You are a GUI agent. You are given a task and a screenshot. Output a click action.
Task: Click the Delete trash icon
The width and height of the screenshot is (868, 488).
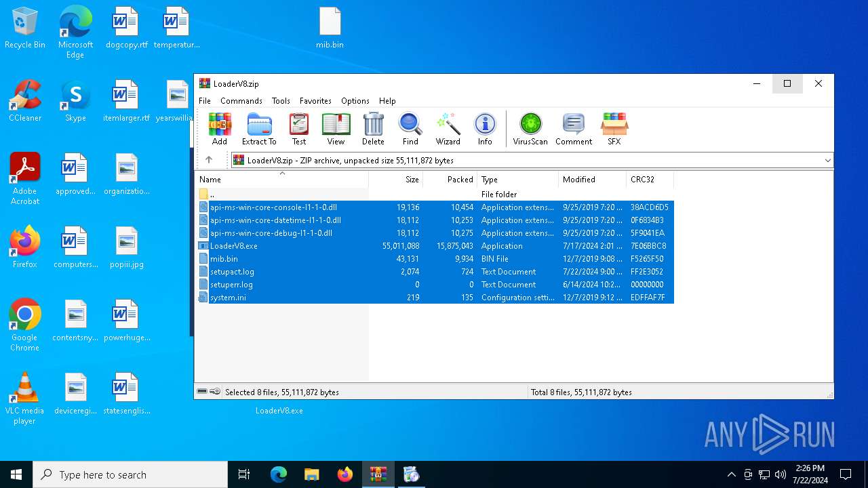pos(373,129)
